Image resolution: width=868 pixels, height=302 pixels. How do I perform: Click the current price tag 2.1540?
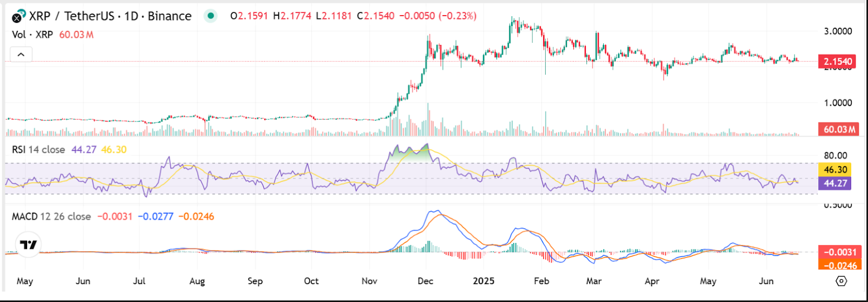click(838, 61)
